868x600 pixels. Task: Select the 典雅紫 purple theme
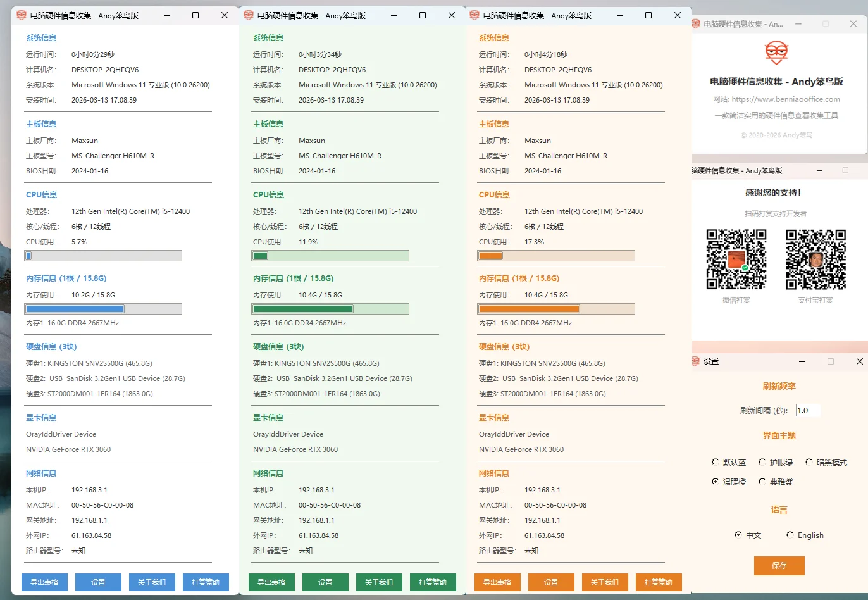point(762,482)
